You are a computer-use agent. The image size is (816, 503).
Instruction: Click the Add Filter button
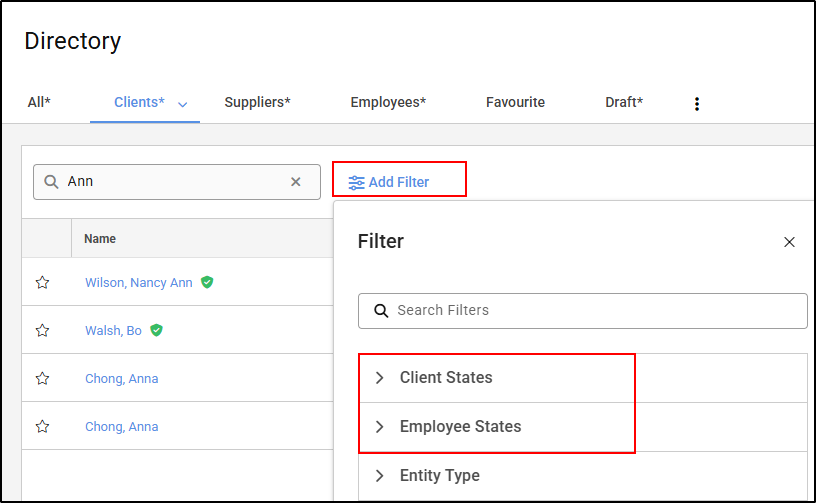[399, 182]
